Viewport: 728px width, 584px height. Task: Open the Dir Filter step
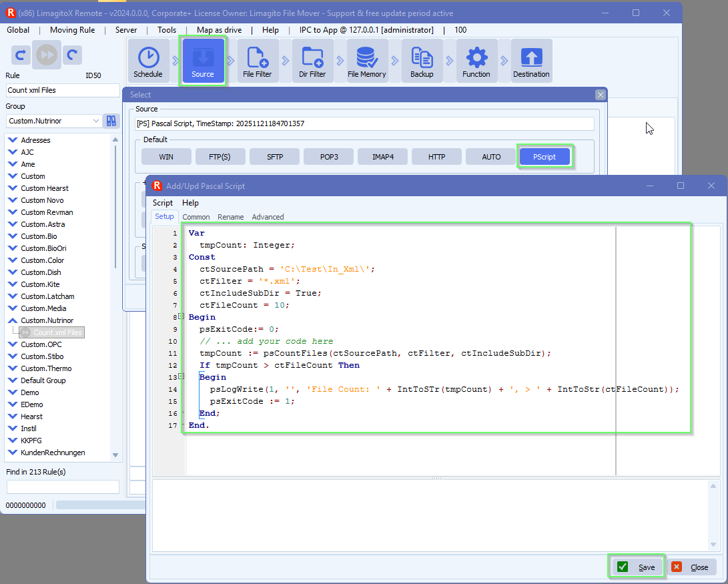click(312, 60)
